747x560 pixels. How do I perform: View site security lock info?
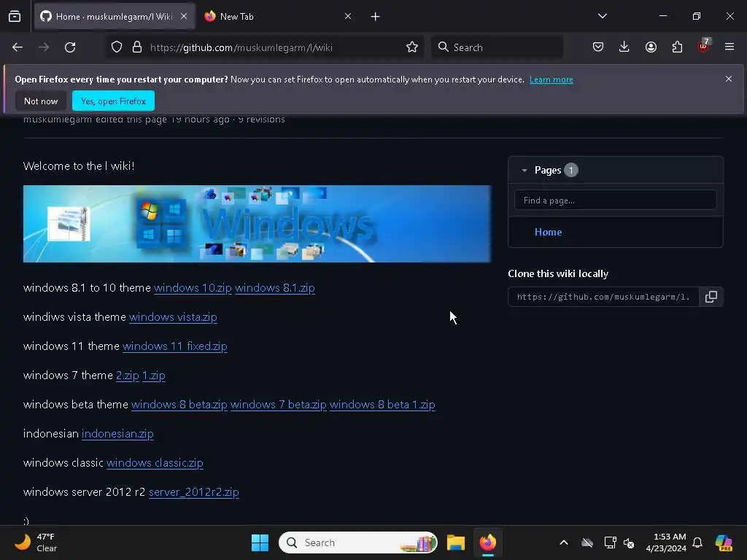coord(137,47)
